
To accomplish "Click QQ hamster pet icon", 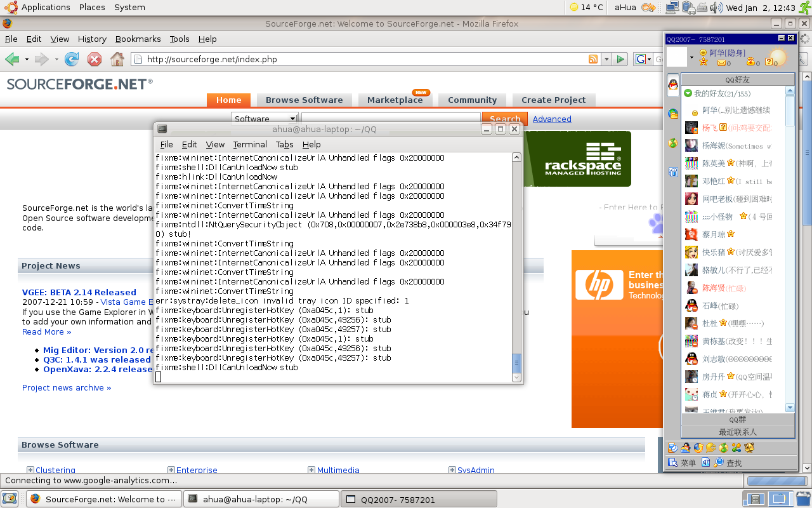I will [749, 448].
